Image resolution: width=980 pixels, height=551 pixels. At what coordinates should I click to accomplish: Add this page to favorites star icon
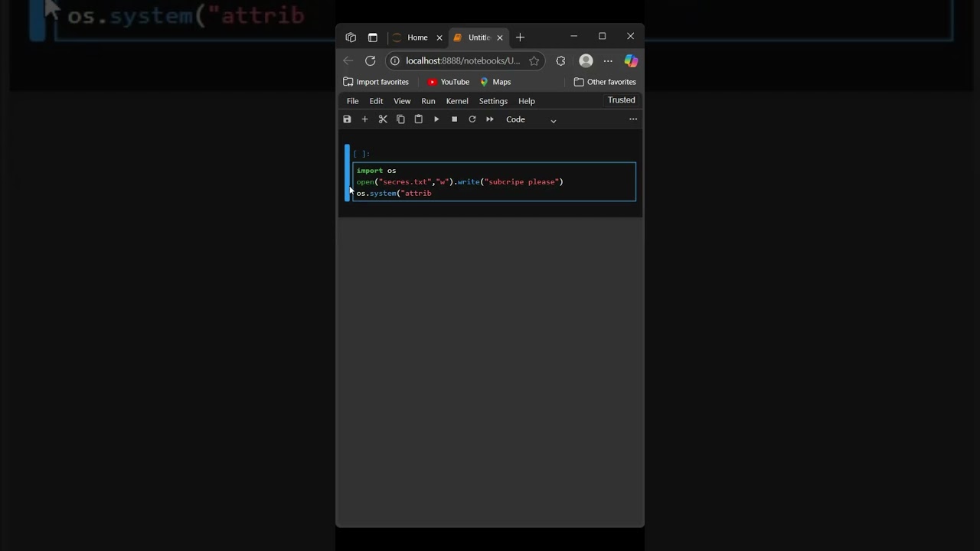click(534, 61)
